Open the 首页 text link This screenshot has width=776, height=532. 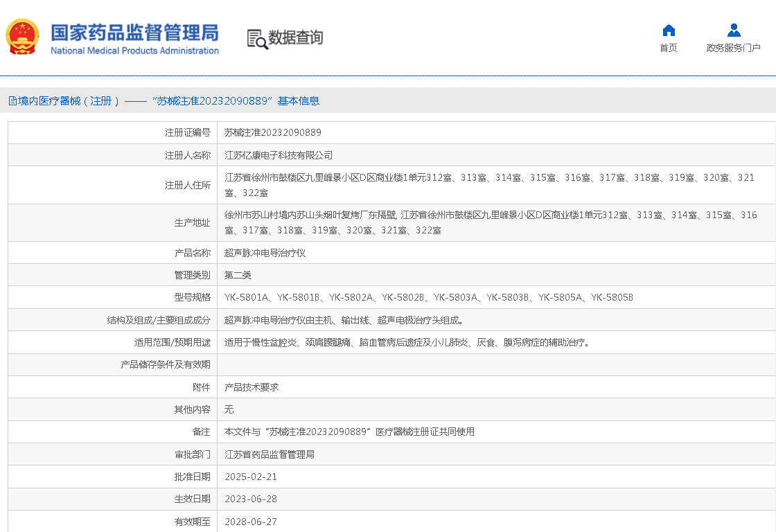pyautogui.click(x=669, y=48)
